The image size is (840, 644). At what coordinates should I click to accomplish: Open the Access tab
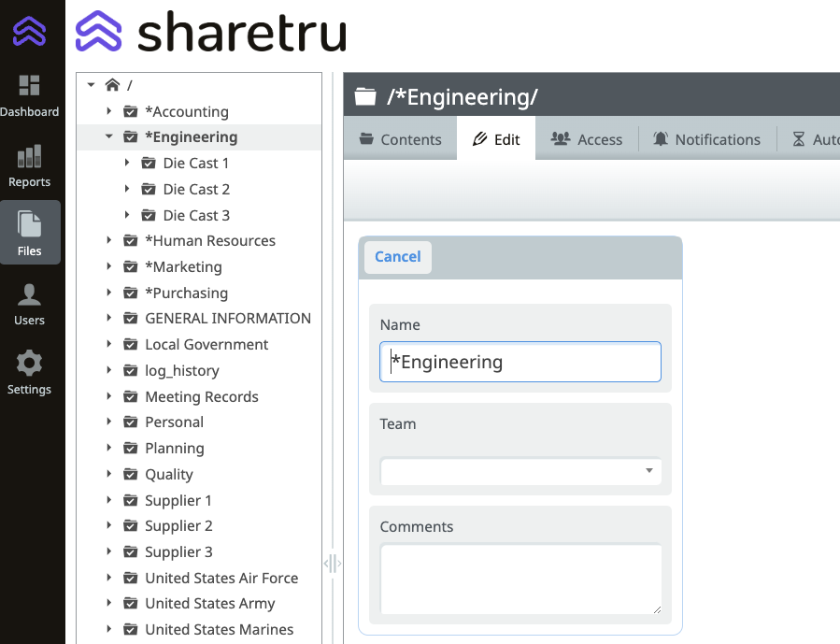coord(587,139)
